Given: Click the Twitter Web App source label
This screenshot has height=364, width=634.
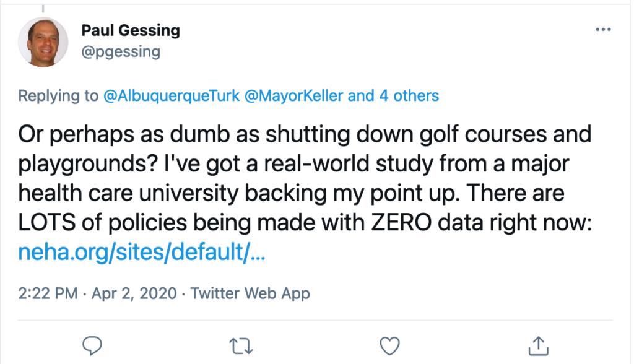Looking at the screenshot, I should [250, 293].
